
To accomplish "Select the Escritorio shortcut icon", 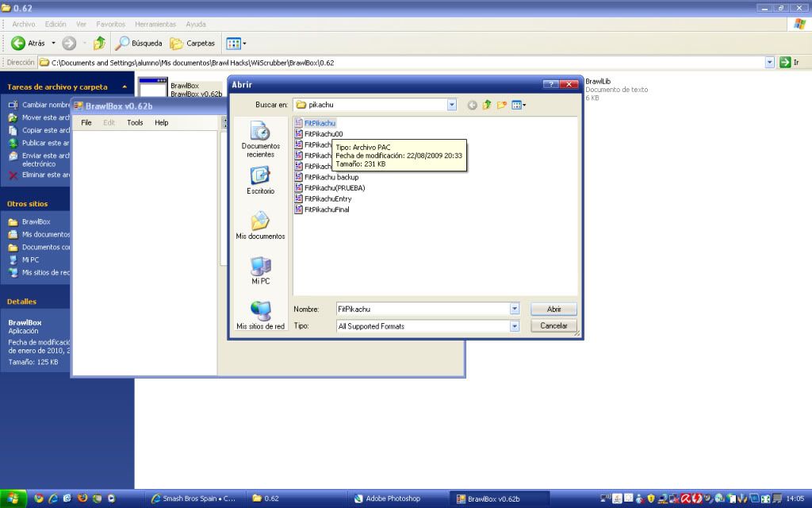I will point(260,181).
